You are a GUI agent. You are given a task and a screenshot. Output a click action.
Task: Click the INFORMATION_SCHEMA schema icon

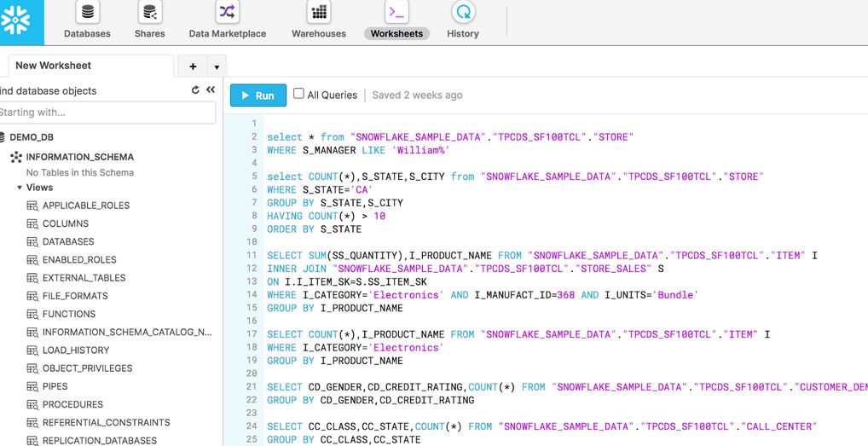16,157
